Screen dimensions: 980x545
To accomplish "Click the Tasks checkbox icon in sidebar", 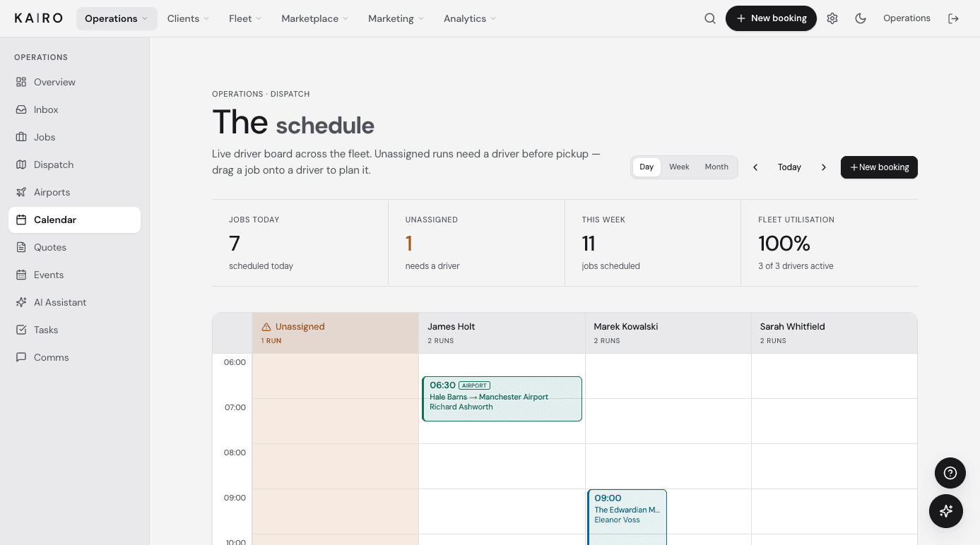I will click(21, 330).
